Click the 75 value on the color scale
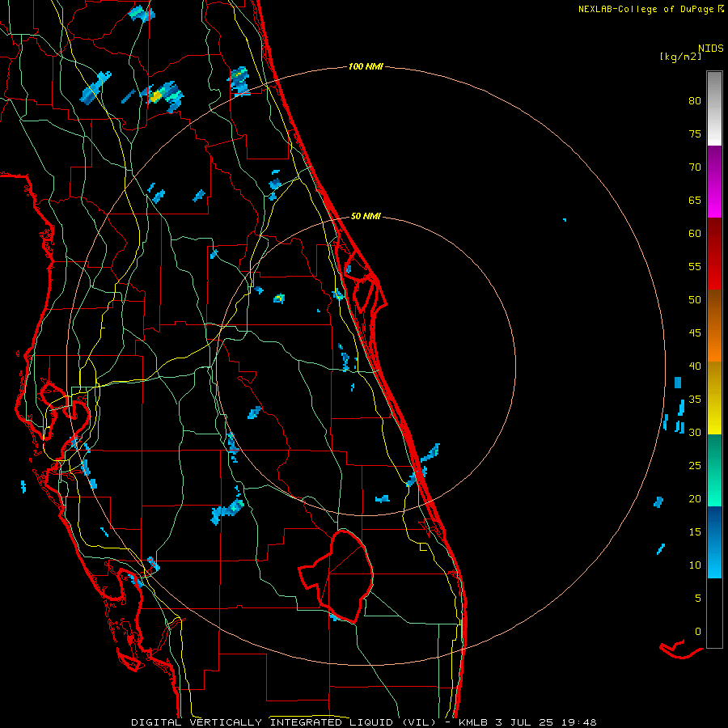Screen dimensions: 728x728 click(695, 134)
